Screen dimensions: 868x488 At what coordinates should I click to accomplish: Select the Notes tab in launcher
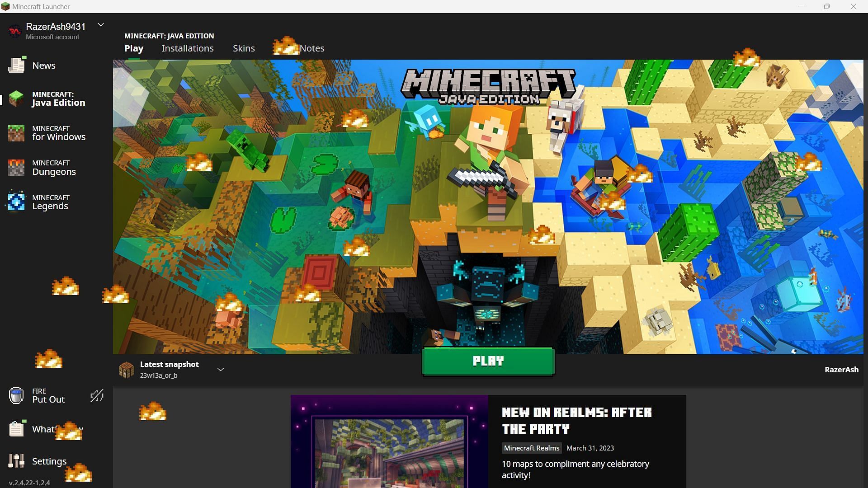click(312, 48)
